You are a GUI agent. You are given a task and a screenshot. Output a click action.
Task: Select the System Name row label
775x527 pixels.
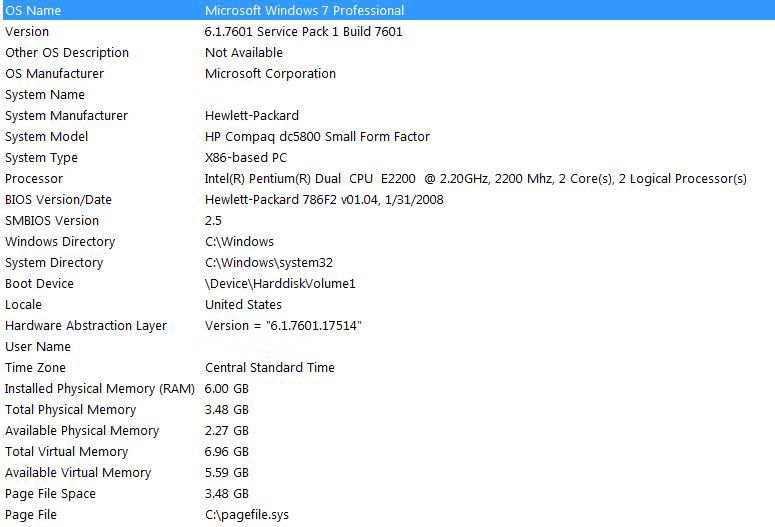(45, 94)
